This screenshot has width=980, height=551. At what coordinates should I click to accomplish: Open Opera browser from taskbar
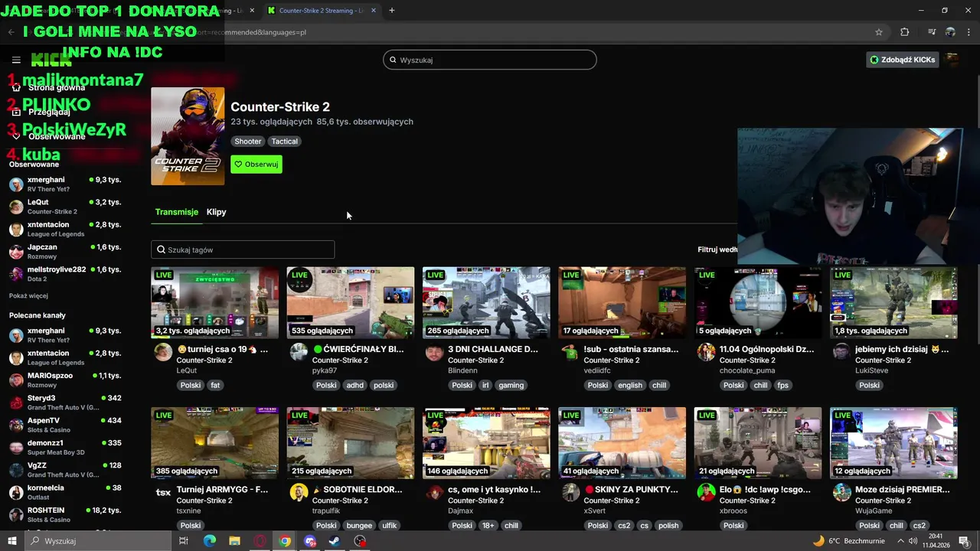260,541
